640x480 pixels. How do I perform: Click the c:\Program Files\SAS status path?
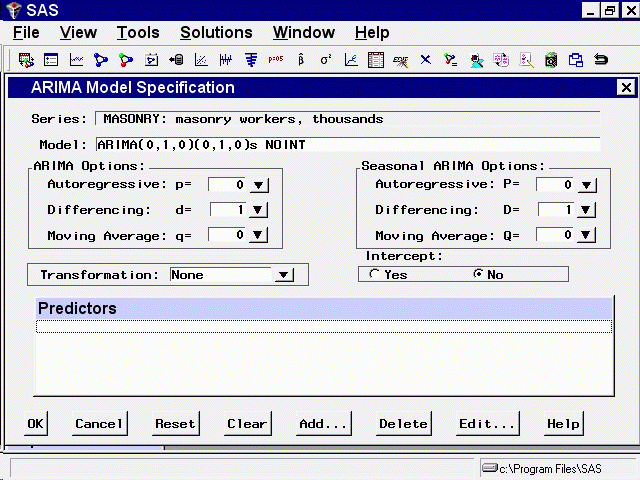click(550, 469)
